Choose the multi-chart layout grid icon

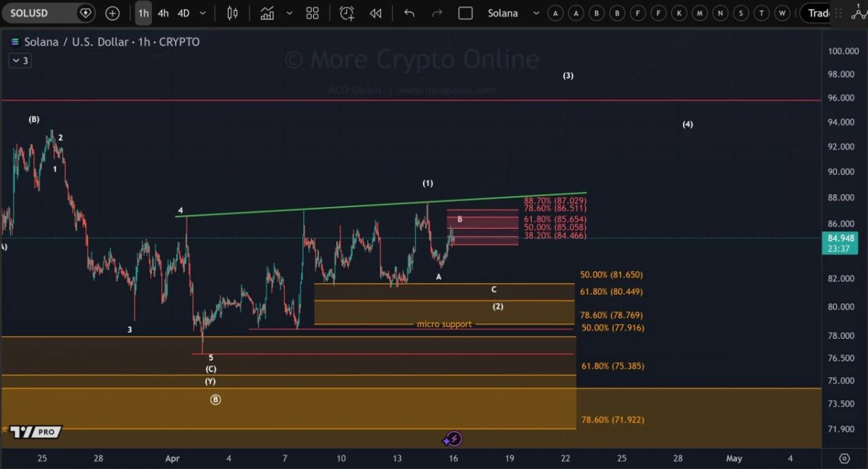[312, 12]
